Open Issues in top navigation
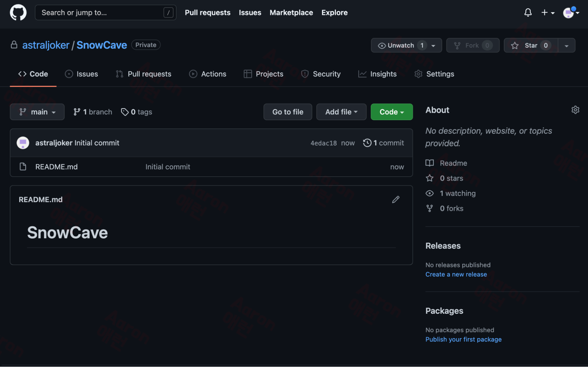This screenshot has height=367, width=588. coord(250,12)
